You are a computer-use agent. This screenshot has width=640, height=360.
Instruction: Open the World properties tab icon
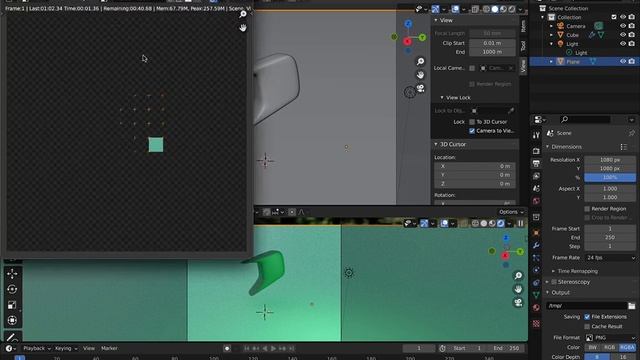click(x=536, y=201)
